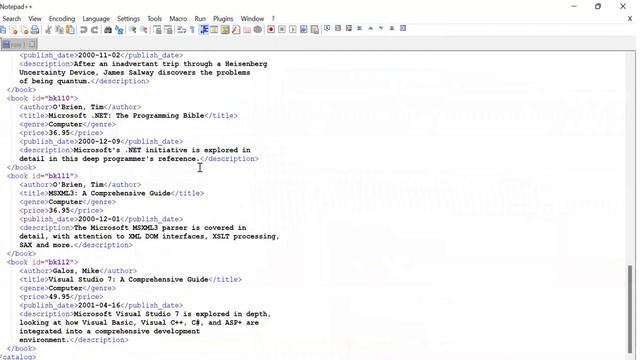The height and width of the screenshot is (360, 640).
Task: Click first plugin icon after Save Macro
Action: pos(327,28)
